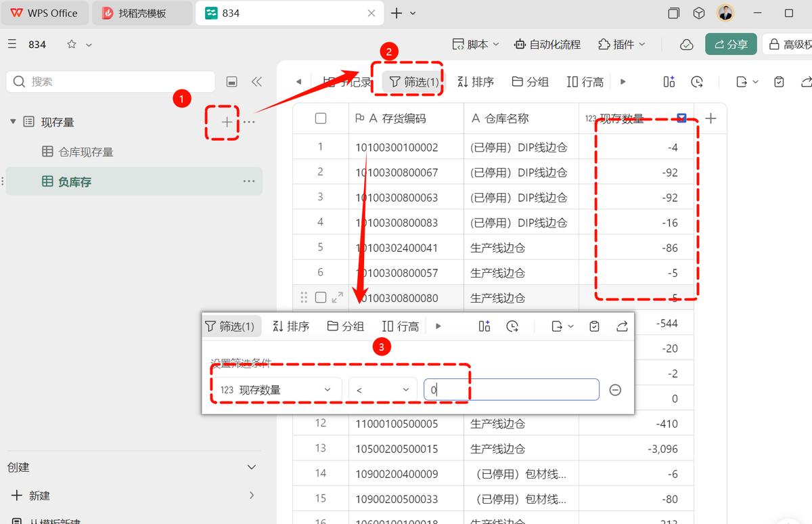
Task: Open the 现存数量 field dropdown in filter
Action: [x=276, y=390]
